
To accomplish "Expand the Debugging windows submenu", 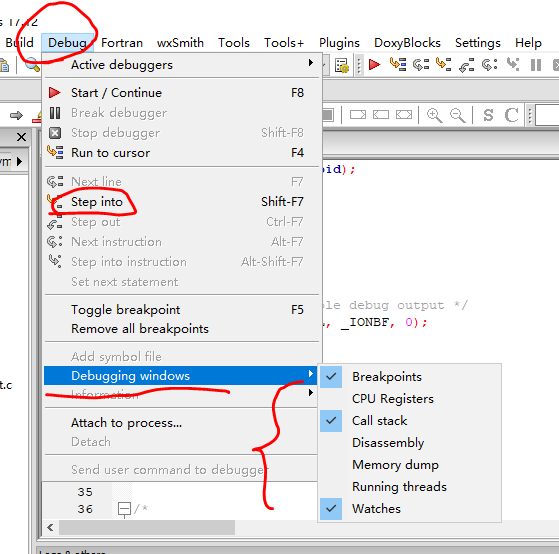I will click(x=181, y=376).
